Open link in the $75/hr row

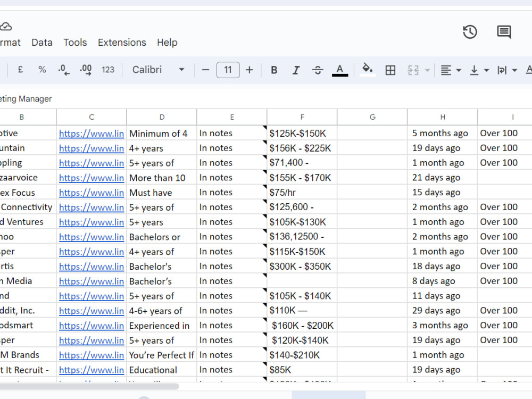[92, 193]
